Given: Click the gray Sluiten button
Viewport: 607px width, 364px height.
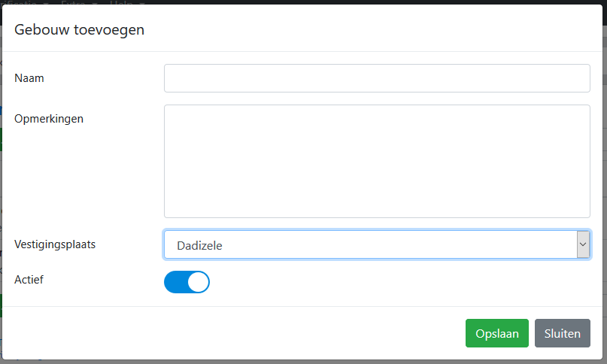Looking at the screenshot, I should pos(563,333).
